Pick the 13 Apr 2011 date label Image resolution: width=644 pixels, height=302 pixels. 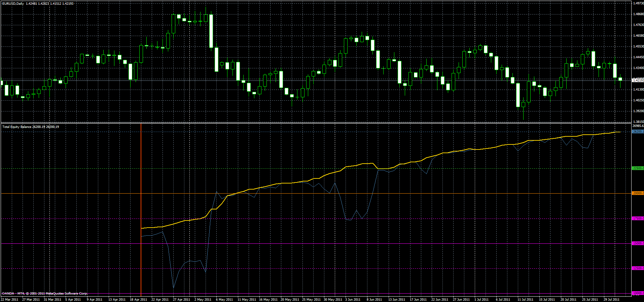click(x=117, y=300)
